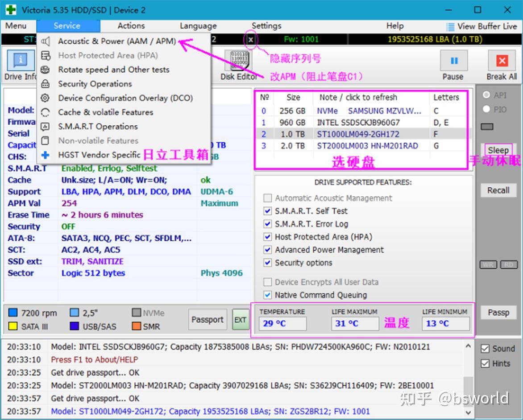Click the Drive Info toolbar icon

tap(21, 60)
